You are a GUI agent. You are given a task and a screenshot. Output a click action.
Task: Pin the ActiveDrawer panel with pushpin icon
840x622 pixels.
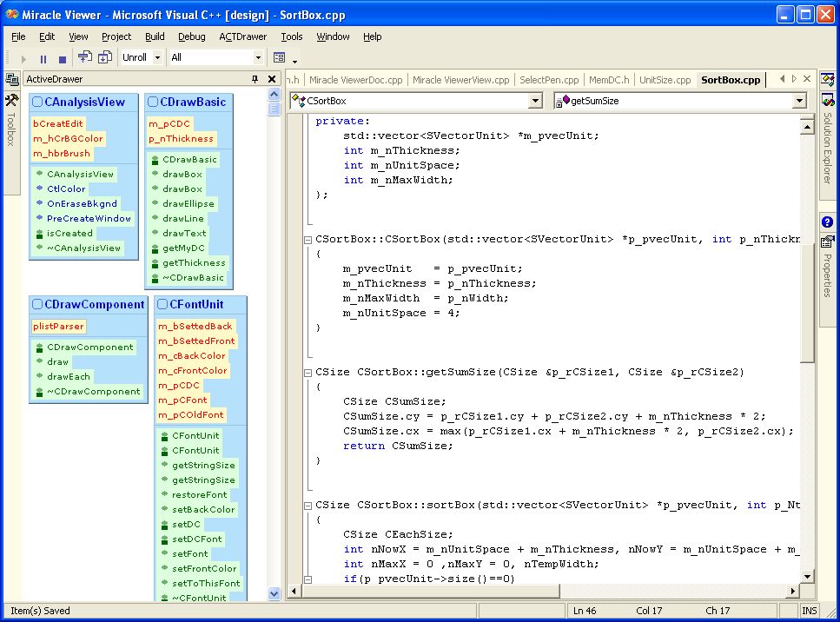[255, 79]
